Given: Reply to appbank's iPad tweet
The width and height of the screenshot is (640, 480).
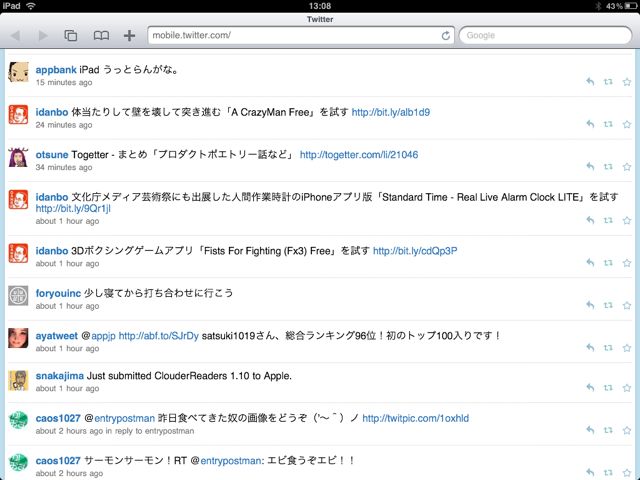Looking at the screenshot, I should coord(590,82).
